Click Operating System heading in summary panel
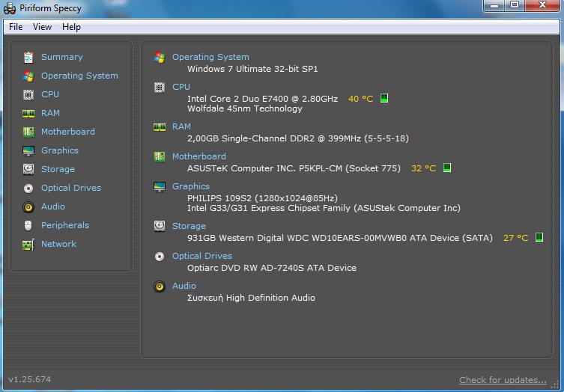 [x=210, y=57]
